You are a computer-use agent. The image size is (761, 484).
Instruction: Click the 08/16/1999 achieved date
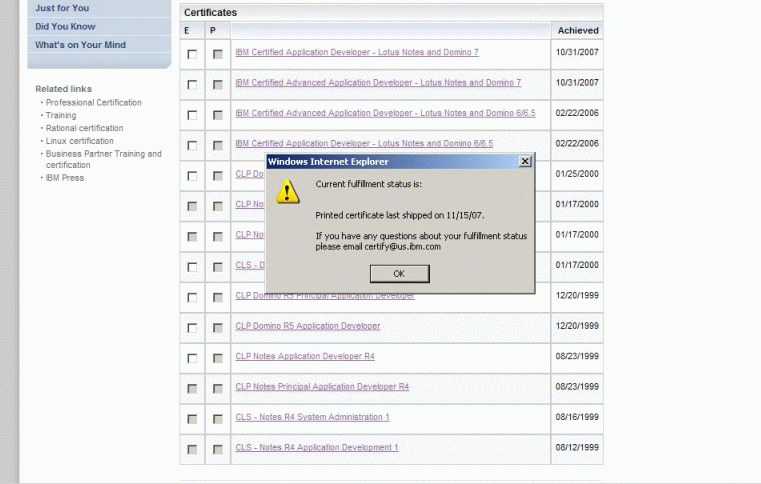tap(577, 417)
